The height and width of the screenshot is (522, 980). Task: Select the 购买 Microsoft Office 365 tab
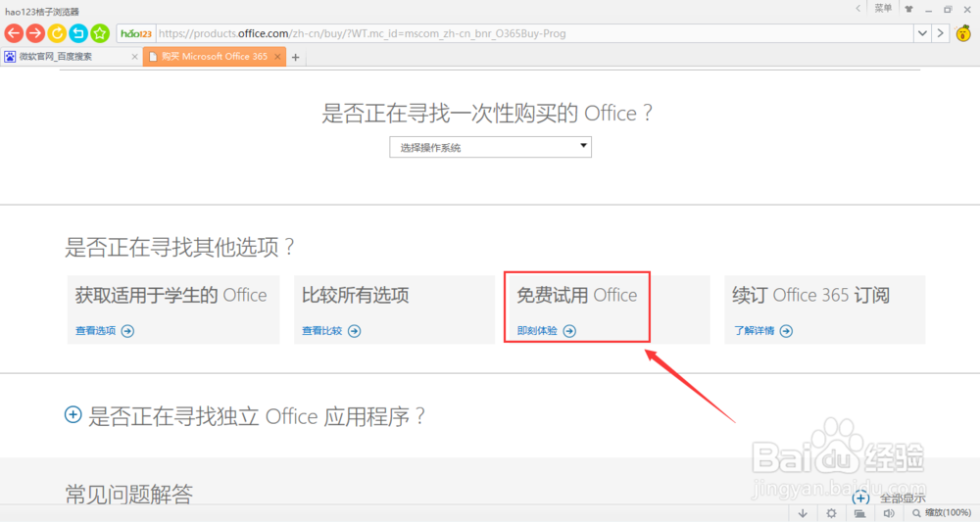pyautogui.click(x=215, y=57)
